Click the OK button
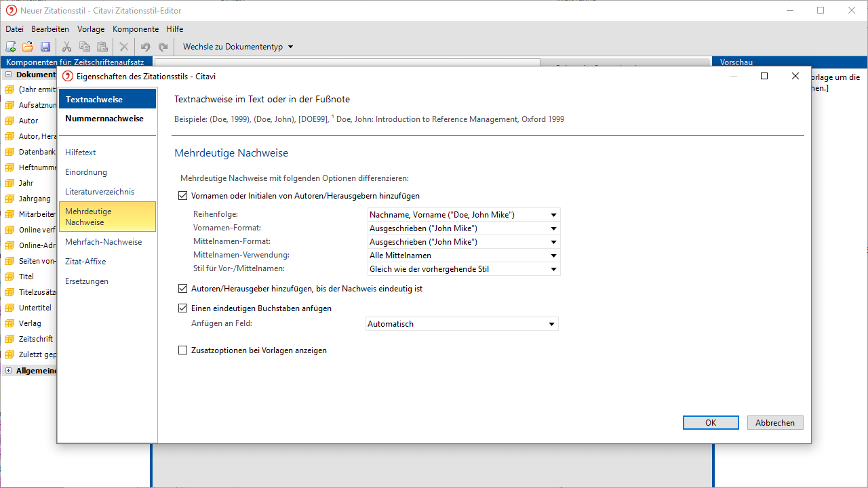868x488 pixels. 711,422
